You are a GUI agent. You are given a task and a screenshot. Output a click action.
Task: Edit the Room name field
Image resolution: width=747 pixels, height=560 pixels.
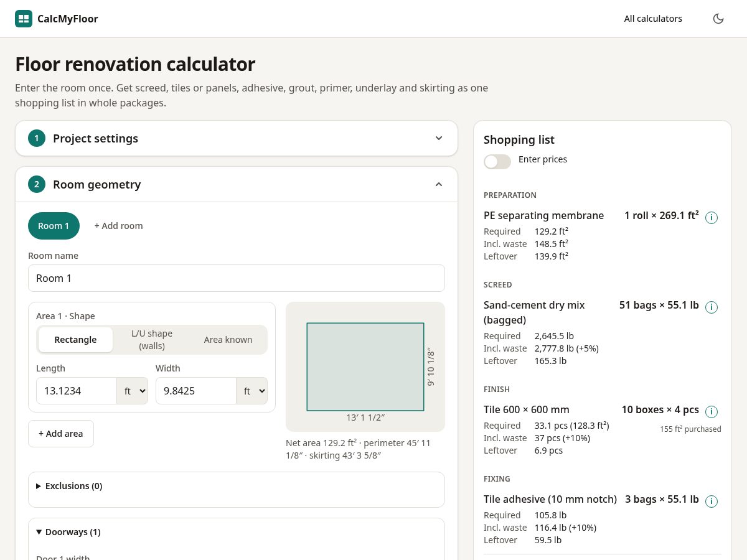[237, 278]
